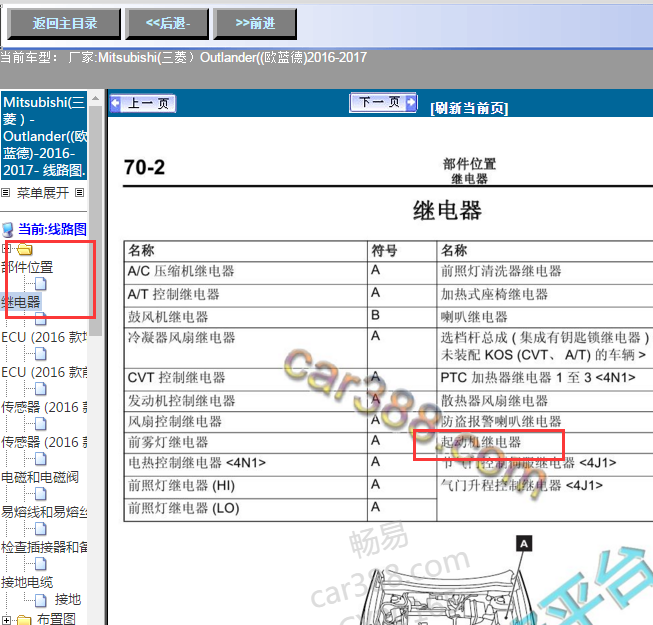Click the 防盗报警喇叭继电器 cell
The image size is (653, 625).
[545, 422]
